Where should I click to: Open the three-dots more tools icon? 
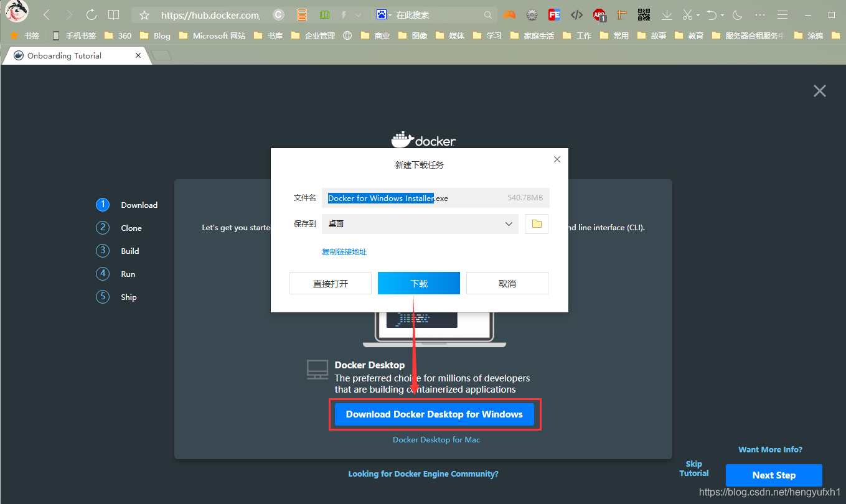click(760, 15)
